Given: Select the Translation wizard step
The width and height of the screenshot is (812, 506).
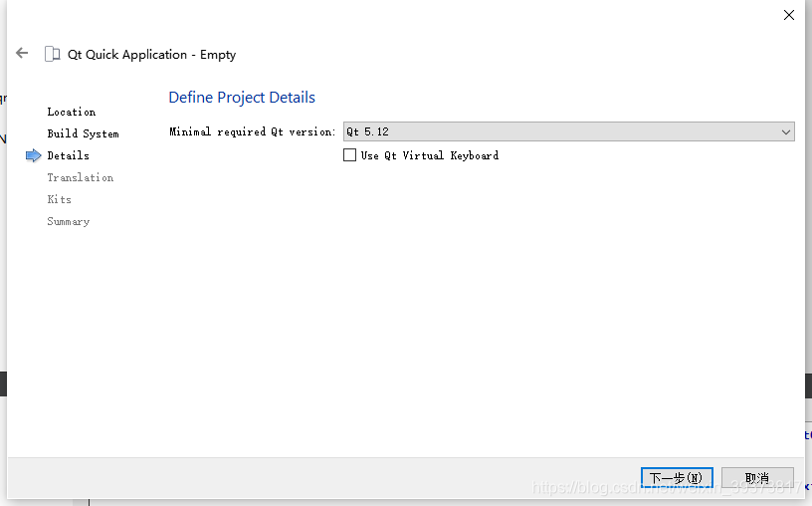Looking at the screenshot, I should (81, 178).
